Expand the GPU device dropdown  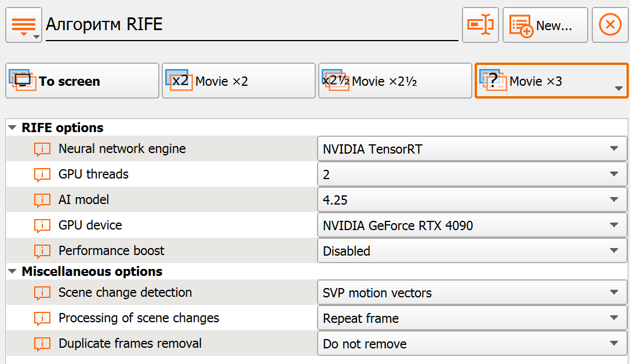pos(472,225)
